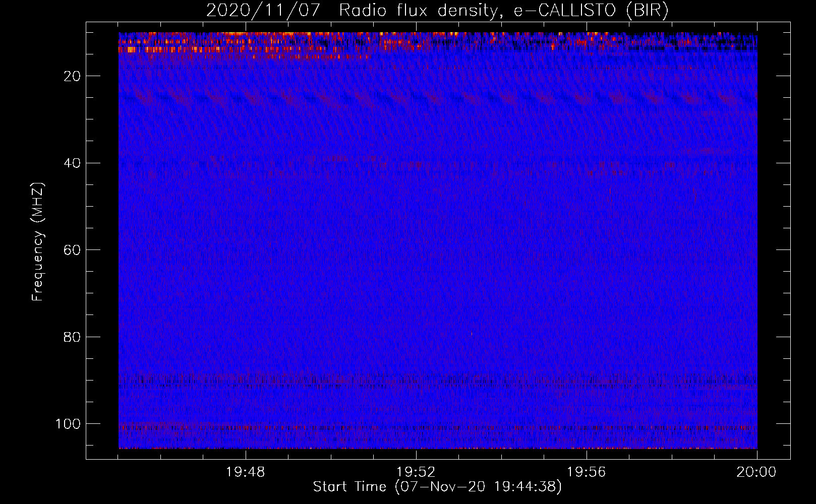This screenshot has width=816, height=504.
Task: Click the 19:52 time tick label
Action: click(416, 472)
